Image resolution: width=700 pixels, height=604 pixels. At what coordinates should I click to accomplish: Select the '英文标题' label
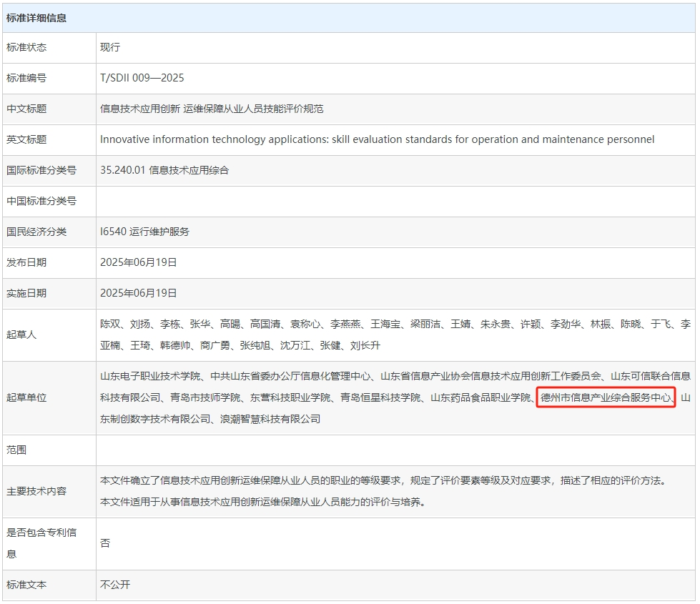click(26, 139)
